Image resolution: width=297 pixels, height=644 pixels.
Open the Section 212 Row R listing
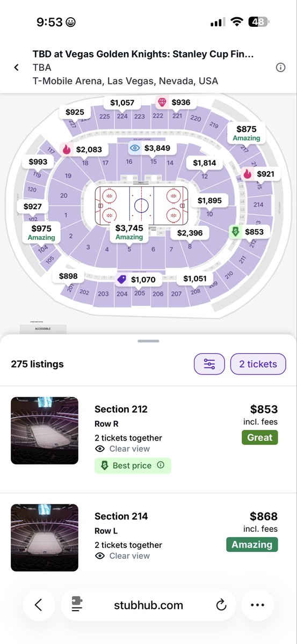point(148,439)
